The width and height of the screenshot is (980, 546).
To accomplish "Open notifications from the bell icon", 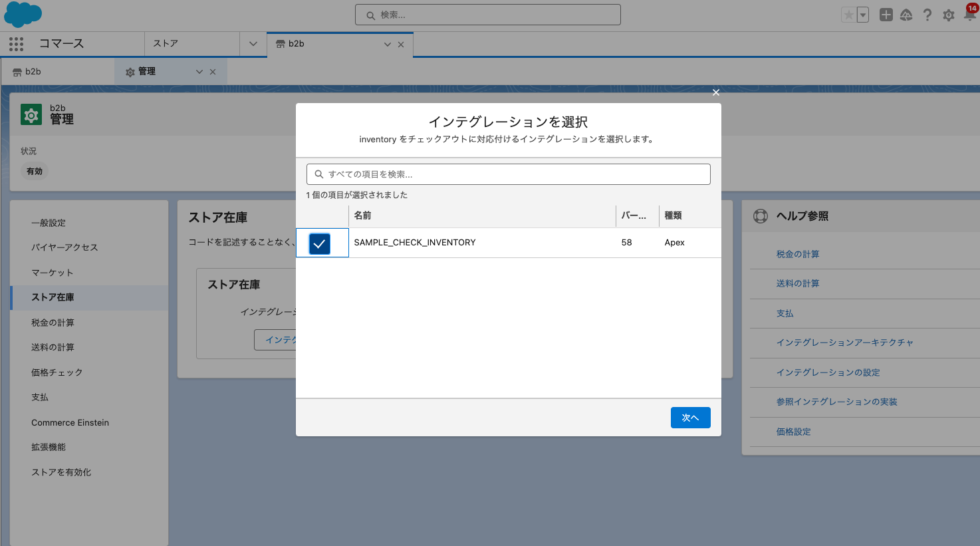I will 969,15.
